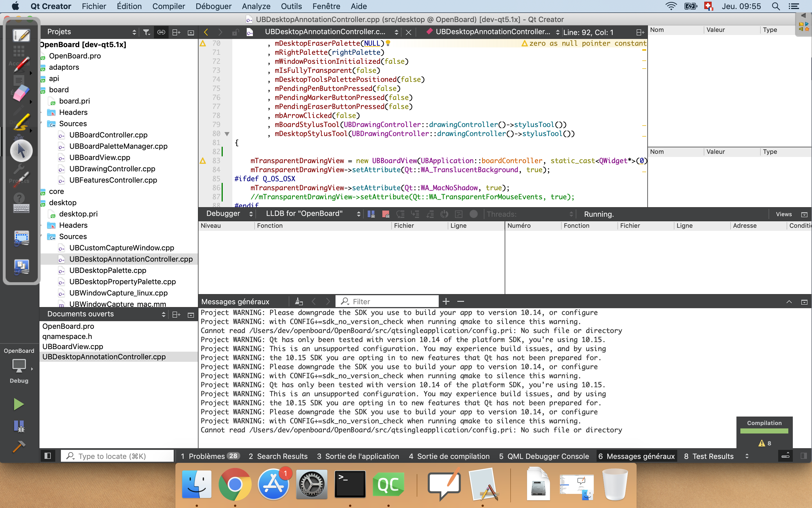Viewport: 812px width, 508px height.
Task: Open System Preferences from the Dock
Action: click(x=312, y=484)
